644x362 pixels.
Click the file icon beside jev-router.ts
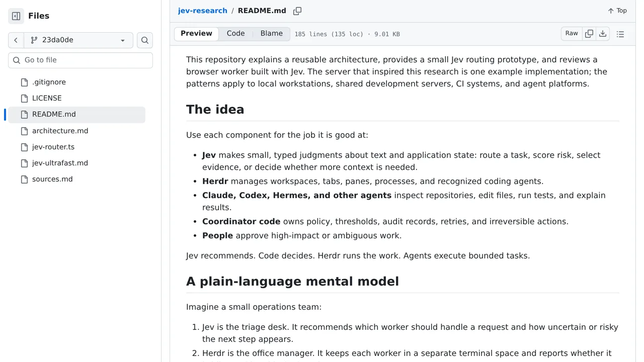coord(24,147)
